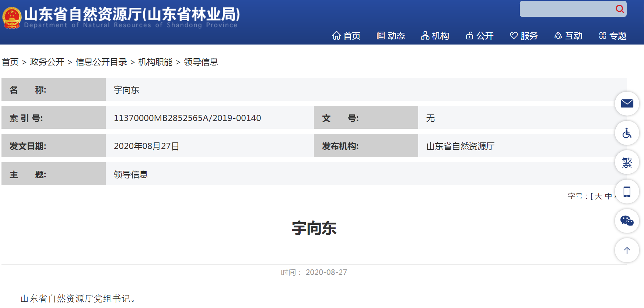Open the 服务 navigation menu item
644x308 pixels.
point(524,36)
